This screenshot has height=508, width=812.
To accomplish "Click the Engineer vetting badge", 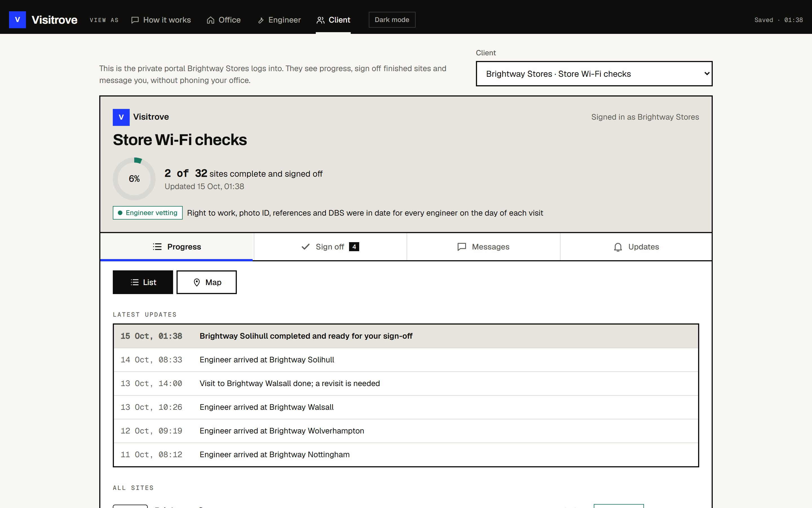I will pos(148,213).
